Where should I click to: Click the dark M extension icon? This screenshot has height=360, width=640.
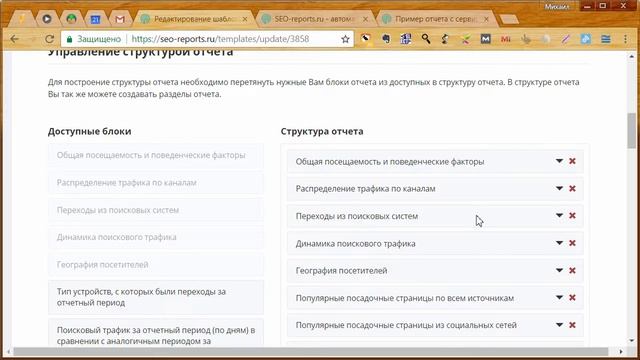[x=485, y=39]
